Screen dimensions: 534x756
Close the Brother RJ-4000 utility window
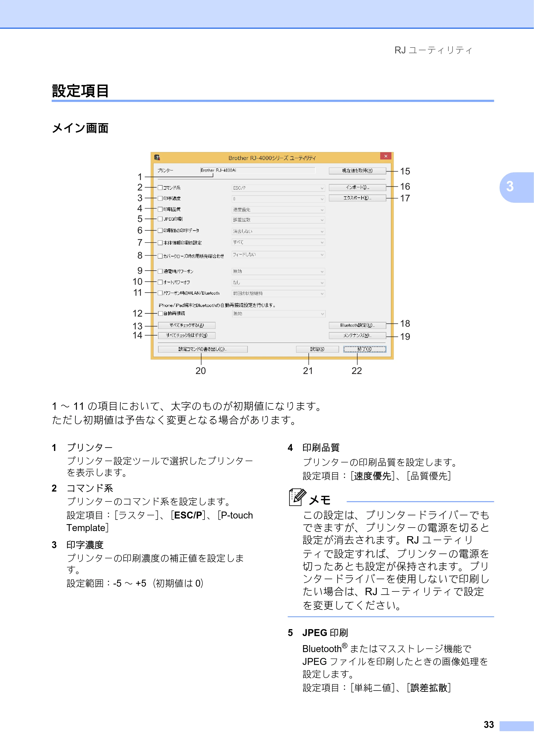coord(386,156)
